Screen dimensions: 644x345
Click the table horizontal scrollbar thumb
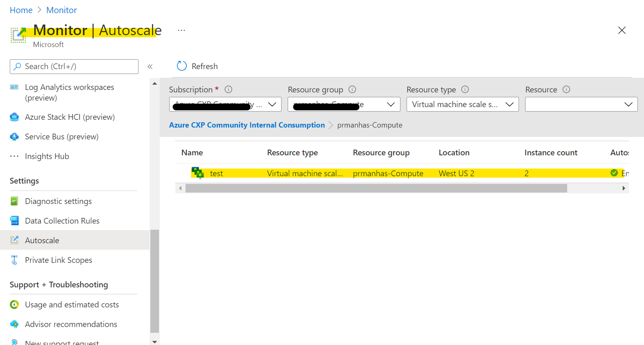click(376, 188)
